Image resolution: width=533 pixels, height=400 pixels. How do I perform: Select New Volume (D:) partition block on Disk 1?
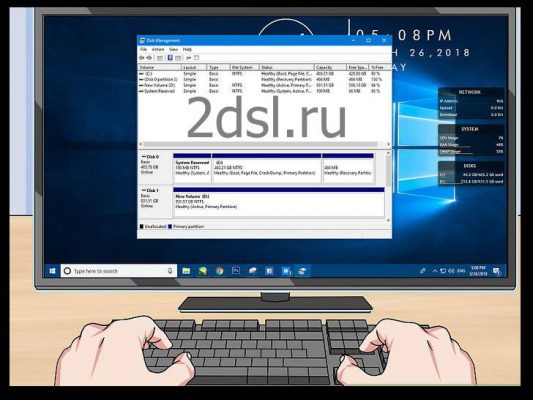tap(279, 202)
